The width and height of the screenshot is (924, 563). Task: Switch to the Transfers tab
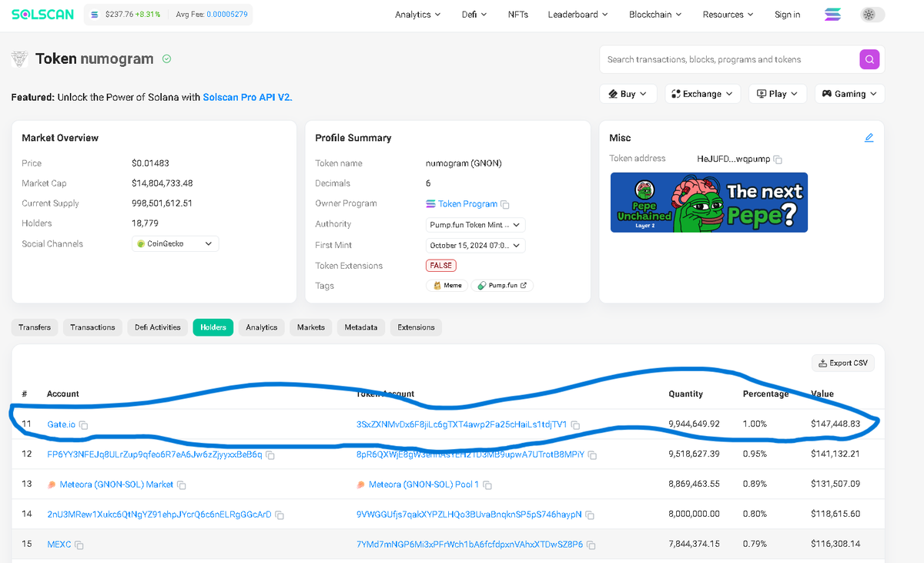[x=35, y=327]
